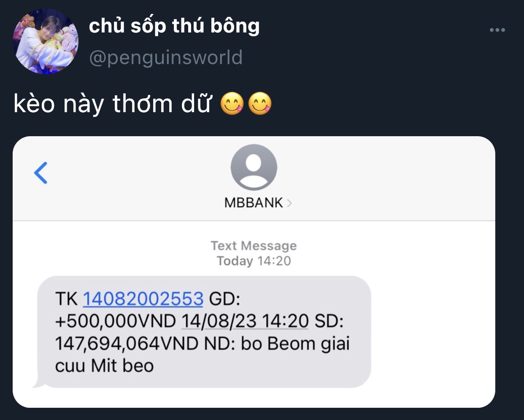Click the +500,000VND amount text
The width and height of the screenshot is (524, 420).
click(115, 321)
